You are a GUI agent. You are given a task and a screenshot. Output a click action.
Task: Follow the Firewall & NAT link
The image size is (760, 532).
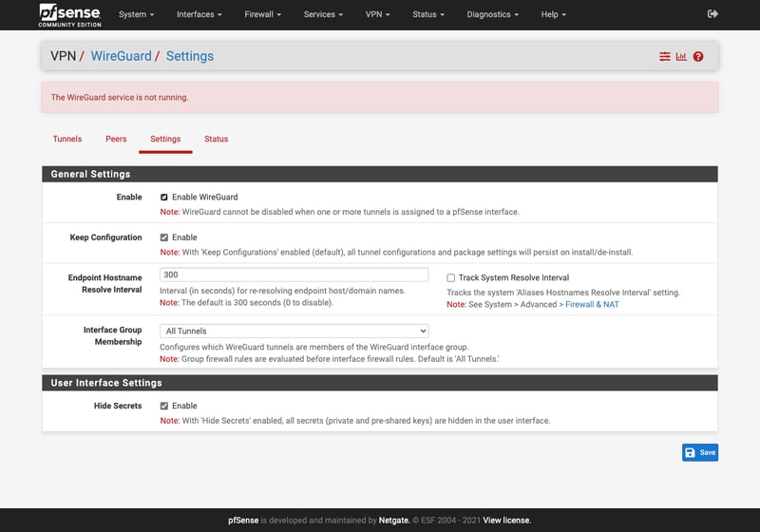pyautogui.click(x=592, y=304)
